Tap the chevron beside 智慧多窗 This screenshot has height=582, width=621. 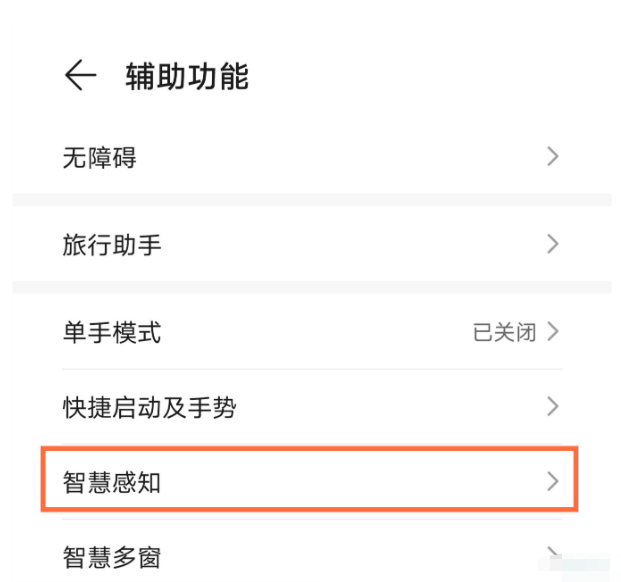tap(553, 553)
